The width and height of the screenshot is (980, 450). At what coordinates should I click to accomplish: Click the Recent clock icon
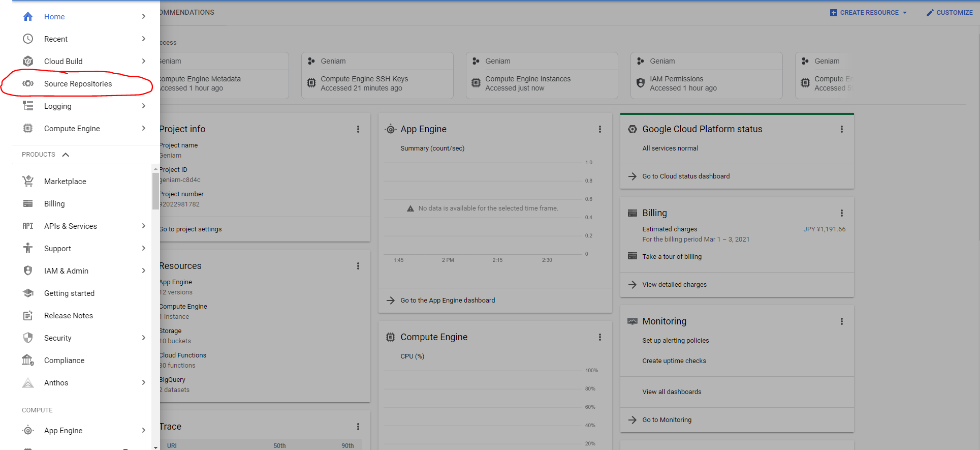[x=28, y=39]
